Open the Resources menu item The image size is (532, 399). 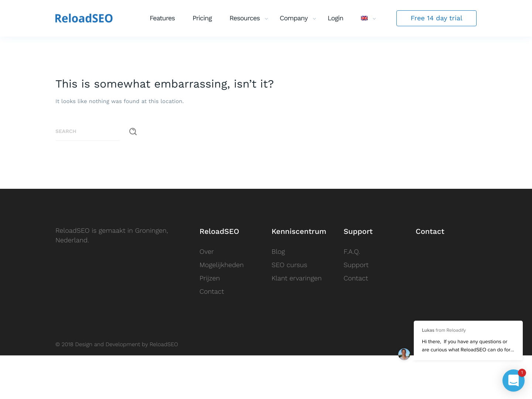coord(245,18)
